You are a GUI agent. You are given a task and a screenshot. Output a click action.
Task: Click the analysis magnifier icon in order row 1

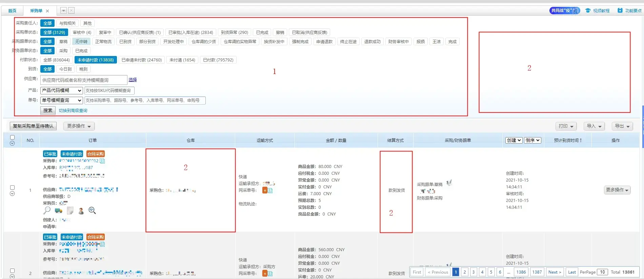pos(92,210)
